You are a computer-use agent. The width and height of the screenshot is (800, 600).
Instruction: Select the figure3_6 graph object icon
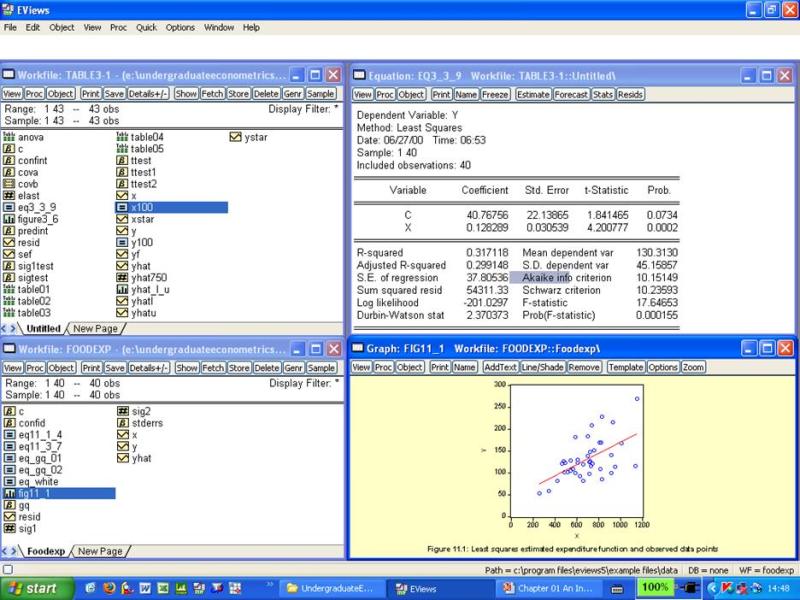pos(9,219)
